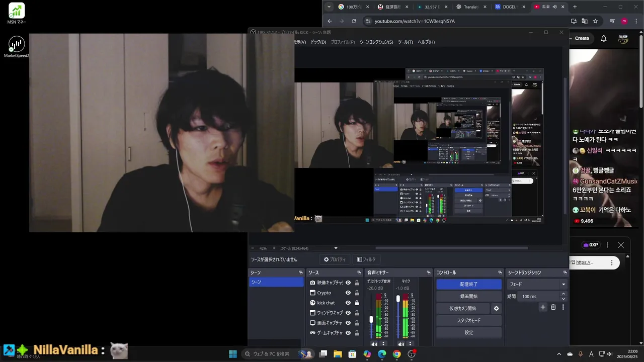Toggle visibility of 画面キャプチャ source

[x=348, y=323]
